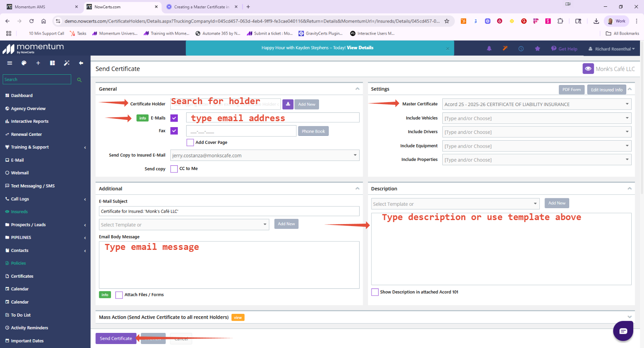
Task: Click the sidebar back arrow icon
Action: pyautogui.click(x=81, y=63)
